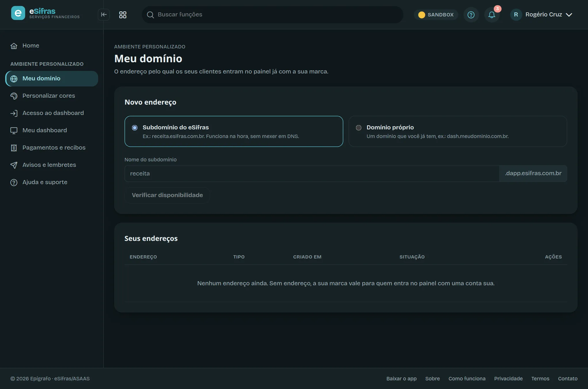Click the monitor icon for Meu dashboard
This screenshot has width=588, height=389.
[14, 131]
